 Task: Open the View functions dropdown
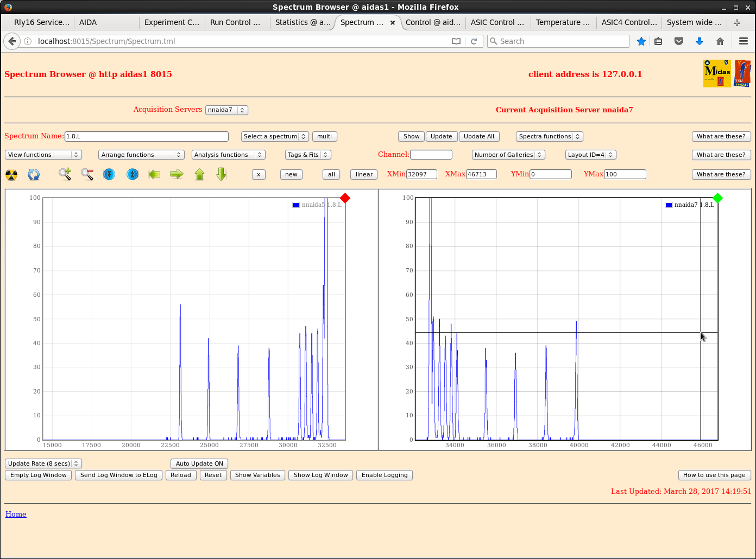click(43, 155)
